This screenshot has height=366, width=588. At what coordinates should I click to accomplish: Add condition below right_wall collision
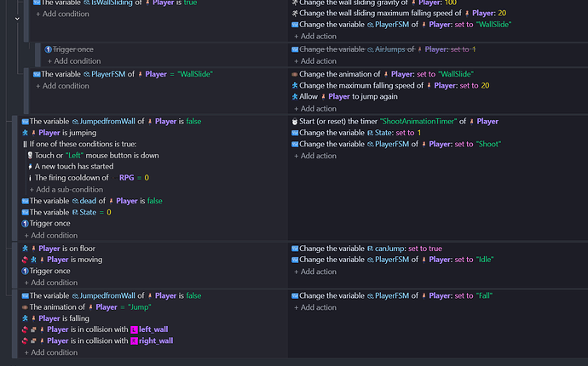pos(51,352)
